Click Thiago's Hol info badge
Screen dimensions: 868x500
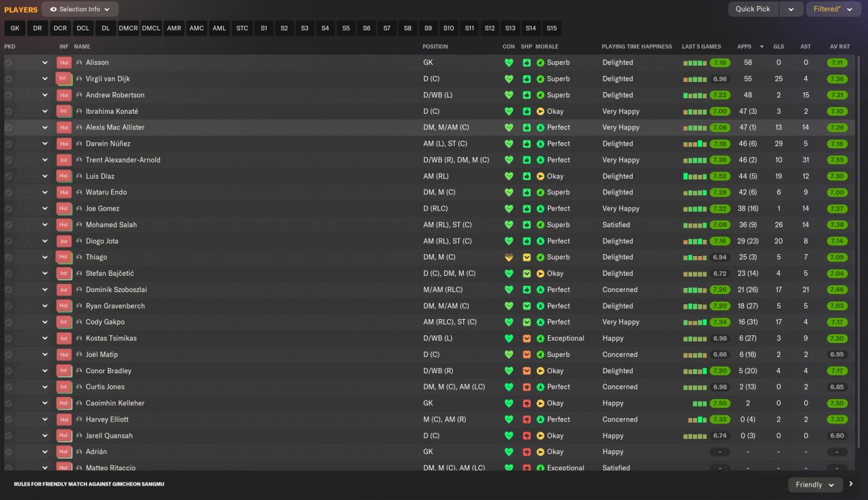64,257
